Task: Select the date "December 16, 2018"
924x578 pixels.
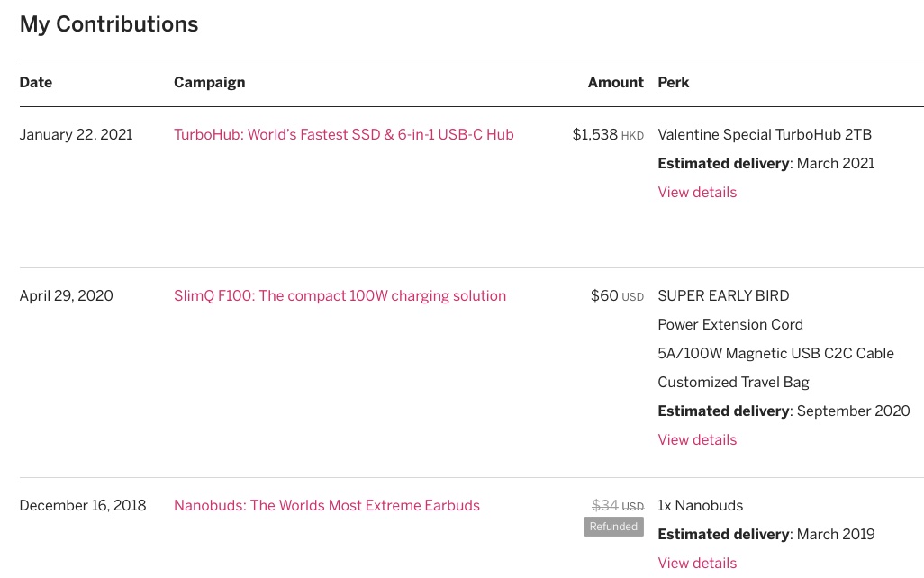Action: (83, 506)
